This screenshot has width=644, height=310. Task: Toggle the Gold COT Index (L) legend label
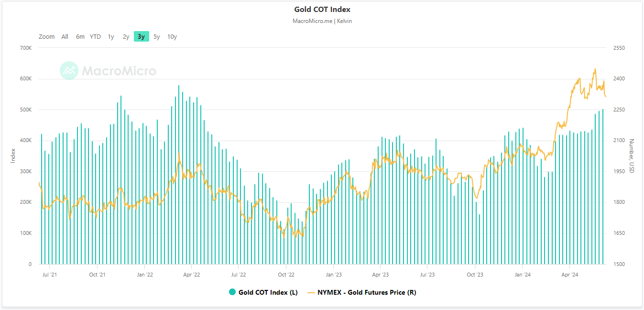point(268,292)
